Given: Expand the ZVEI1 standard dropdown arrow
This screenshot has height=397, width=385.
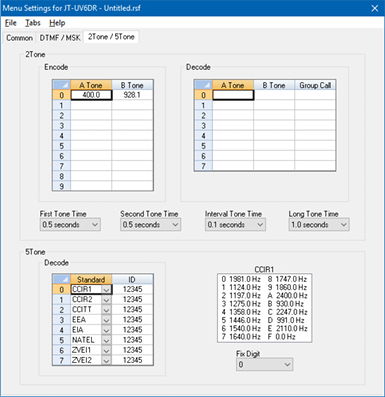Looking at the screenshot, I should [x=106, y=350].
